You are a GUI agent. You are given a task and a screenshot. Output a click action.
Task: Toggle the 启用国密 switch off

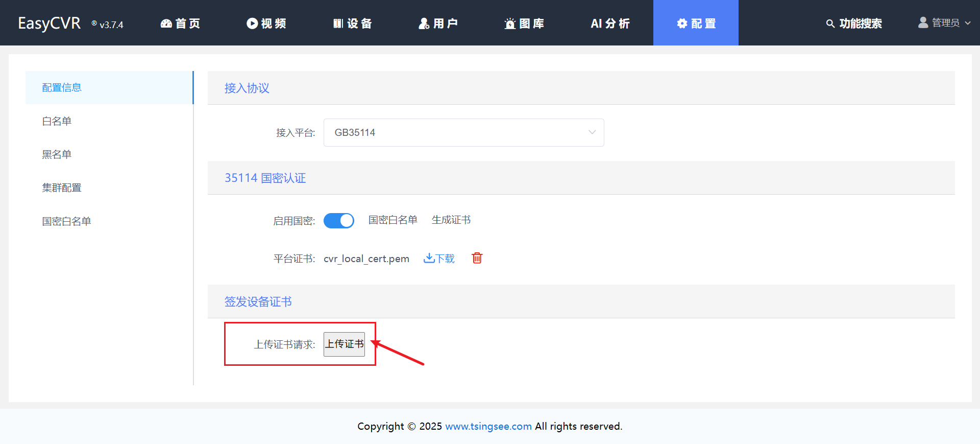click(x=338, y=221)
